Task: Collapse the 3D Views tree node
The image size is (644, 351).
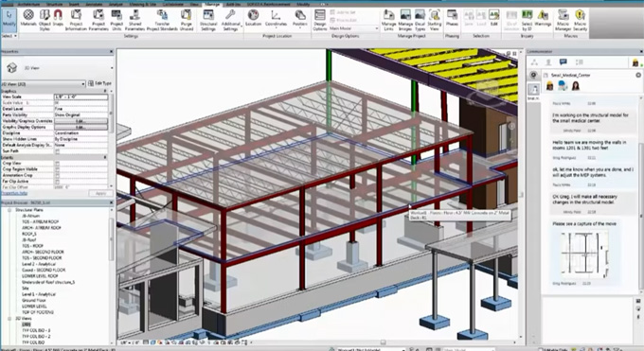Action: (x=9, y=318)
